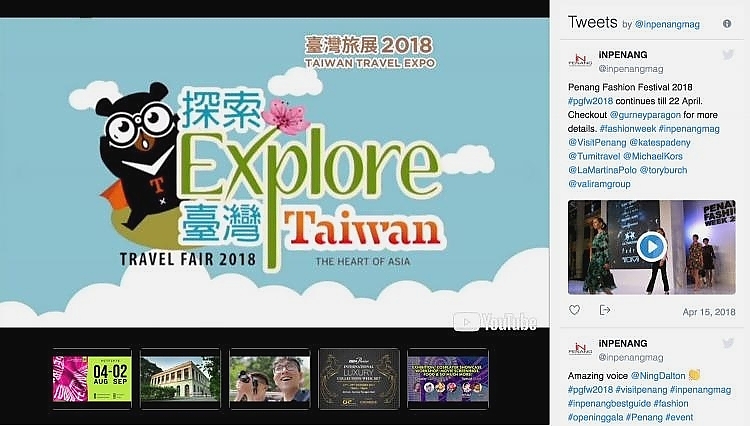The width and height of the screenshot is (750, 426).
Task: Open the @inpenangmag handle under the first INPENANG
Action: [x=631, y=69]
